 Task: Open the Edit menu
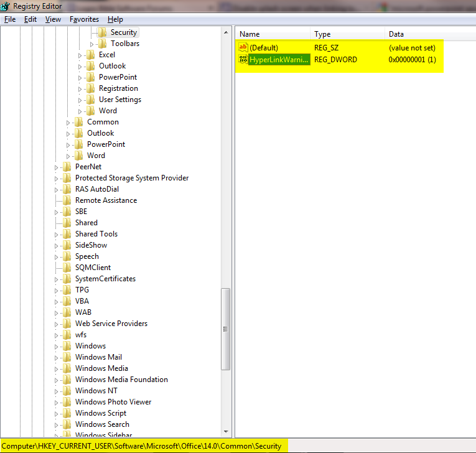(x=30, y=19)
